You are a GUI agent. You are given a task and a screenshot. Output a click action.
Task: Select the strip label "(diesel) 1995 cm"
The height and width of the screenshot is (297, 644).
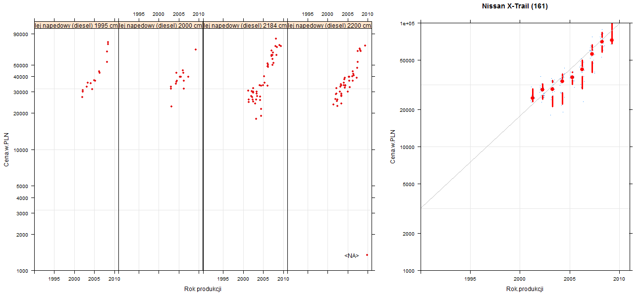click(x=95, y=26)
